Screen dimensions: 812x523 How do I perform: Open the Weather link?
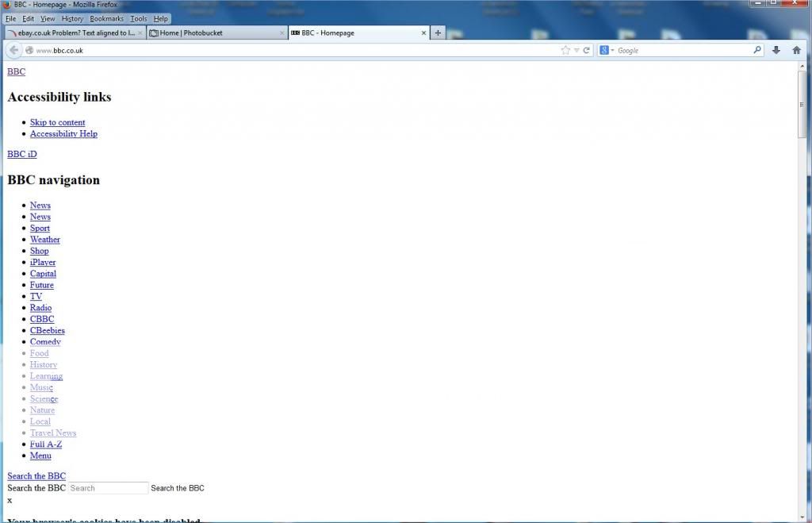45,239
